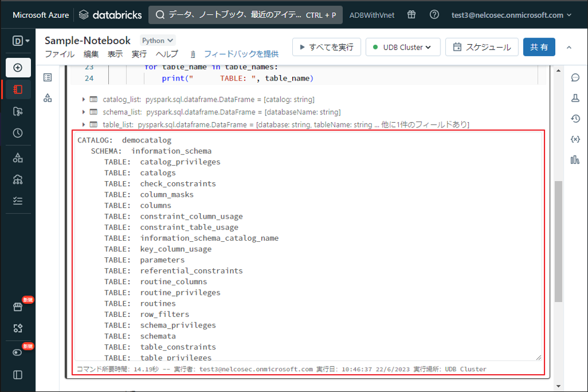Show notebook table of contents icon
The width and height of the screenshot is (588, 392).
tap(48, 77)
